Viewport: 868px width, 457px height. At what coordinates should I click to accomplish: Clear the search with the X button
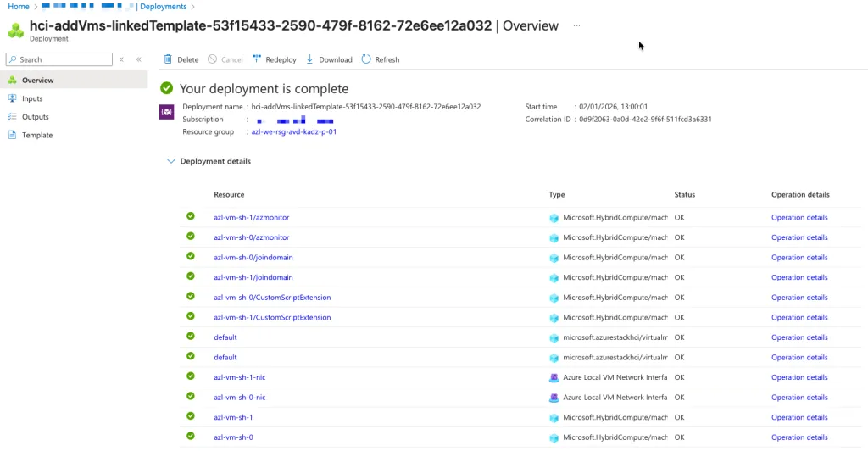point(121,59)
